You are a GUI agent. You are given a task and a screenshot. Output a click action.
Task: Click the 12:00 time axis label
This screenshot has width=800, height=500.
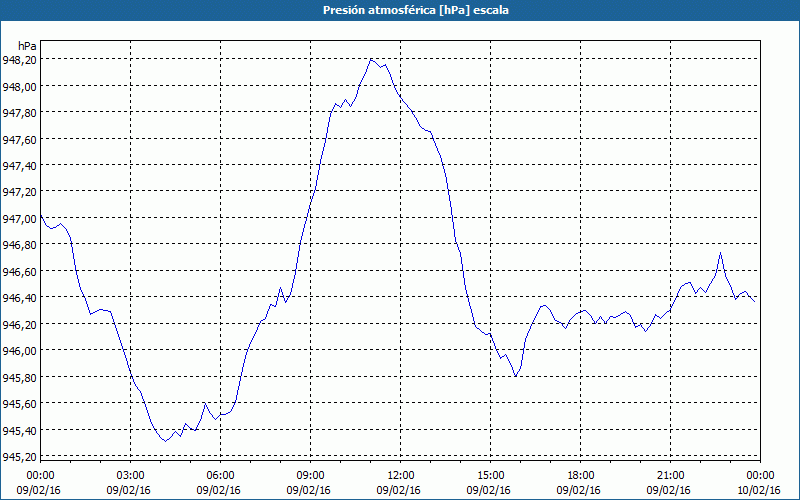point(401,476)
